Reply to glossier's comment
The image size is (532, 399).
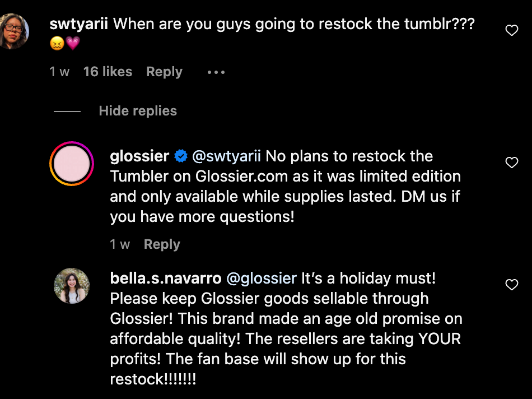162,244
